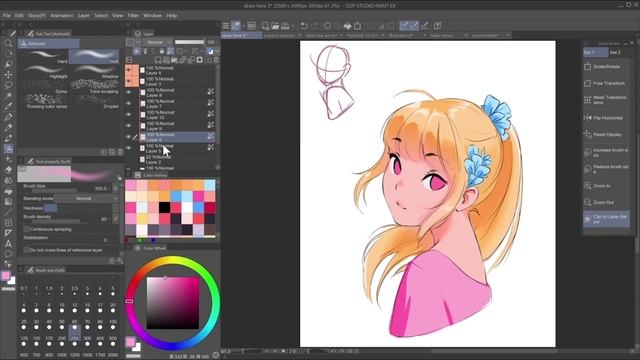The width and height of the screenshot is (640, 360).
Task: Open the Animation menu
Action: point(62,16)
